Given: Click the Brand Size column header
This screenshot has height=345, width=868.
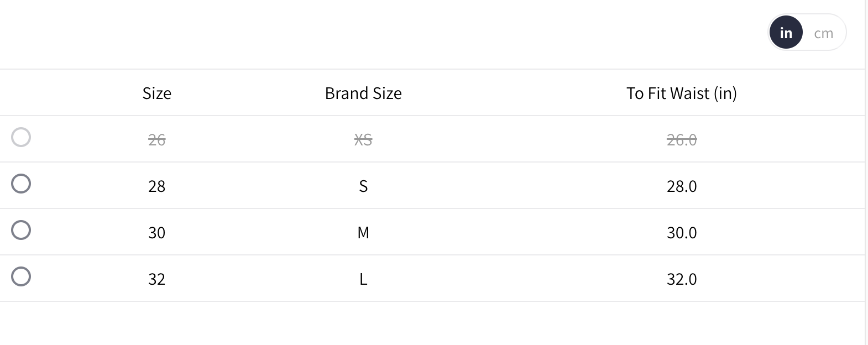Looking at the screenshot, I should tap(363, 93).
